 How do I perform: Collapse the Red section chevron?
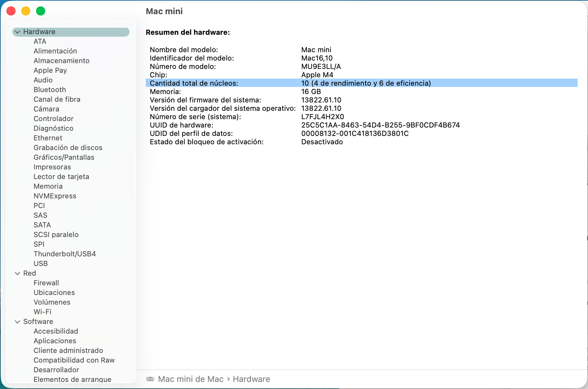(x=17, y=273)
